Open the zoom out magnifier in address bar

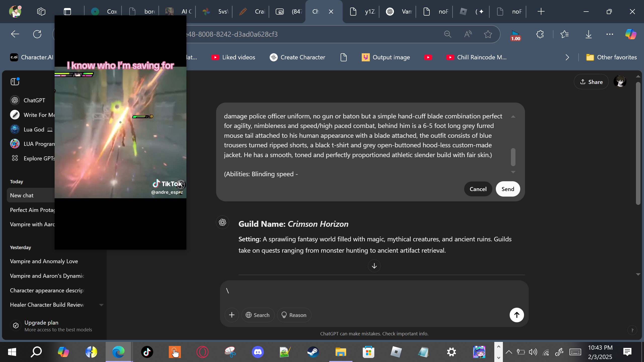tap(448, 34)
